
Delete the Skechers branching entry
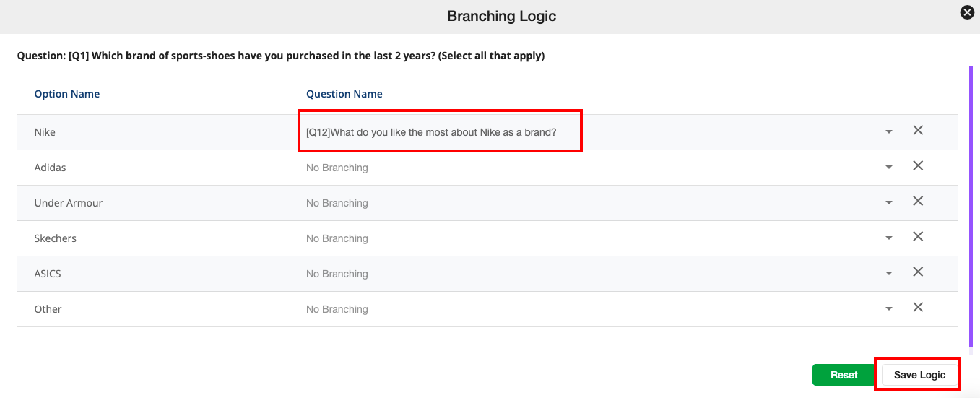point(918,237)
